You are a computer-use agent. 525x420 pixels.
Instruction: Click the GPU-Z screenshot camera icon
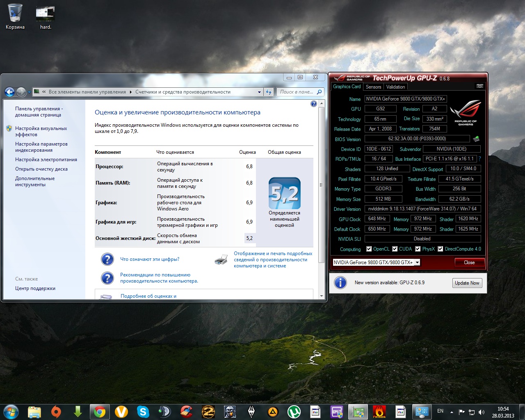[x=479, y=86]
